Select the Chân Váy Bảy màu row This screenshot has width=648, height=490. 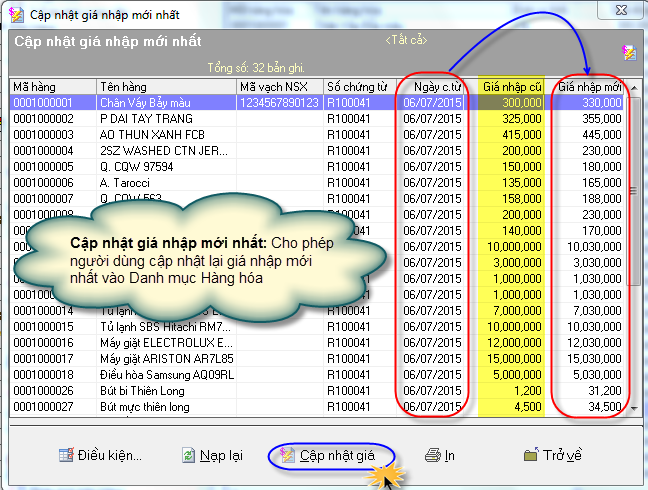point(165,103)
